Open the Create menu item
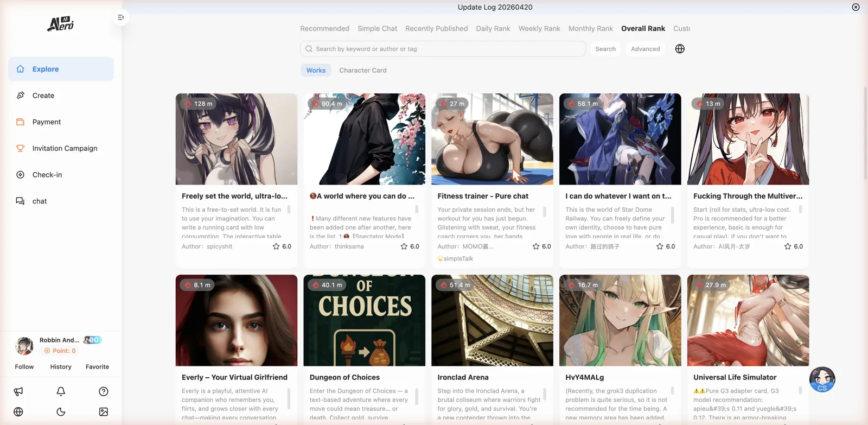The width and height of the screenshot is (868, 425). point(61,95)
